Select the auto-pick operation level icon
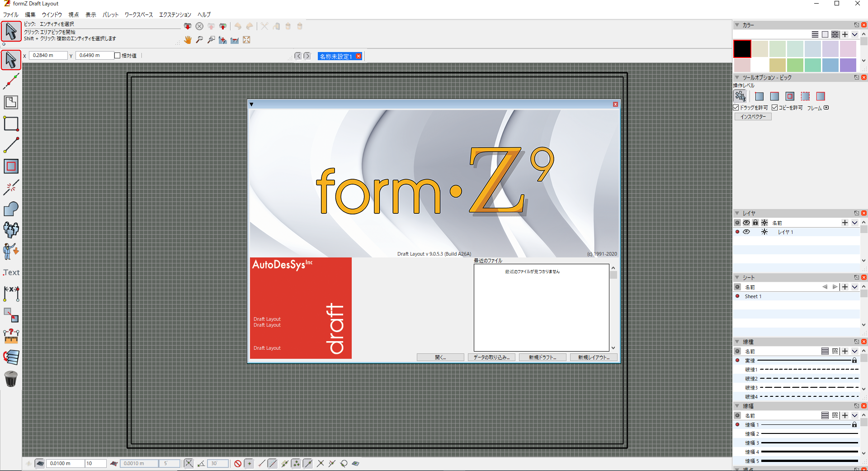The image size is (868, 471). (740, 96)
